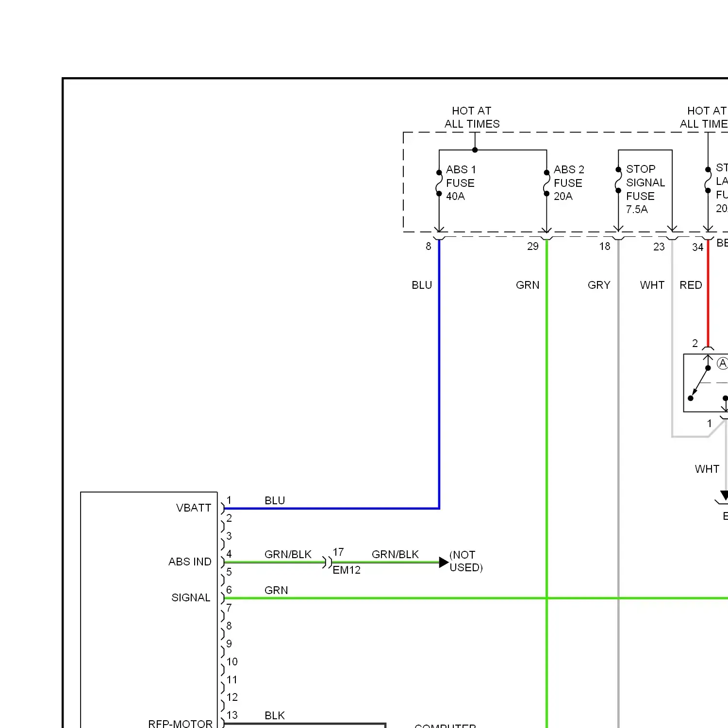Click the BLU label at connector pin 1
The width and height of the screenshot is (728, 728).
275,501
